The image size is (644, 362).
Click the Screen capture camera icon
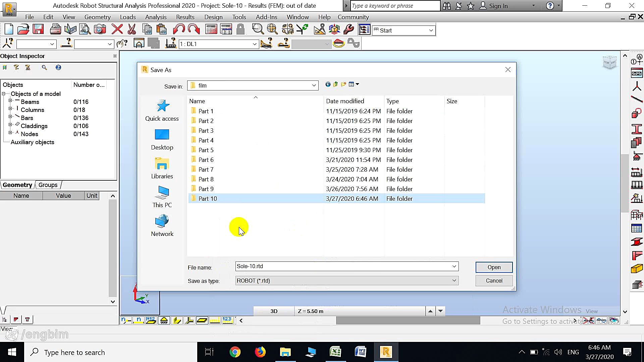100,30
